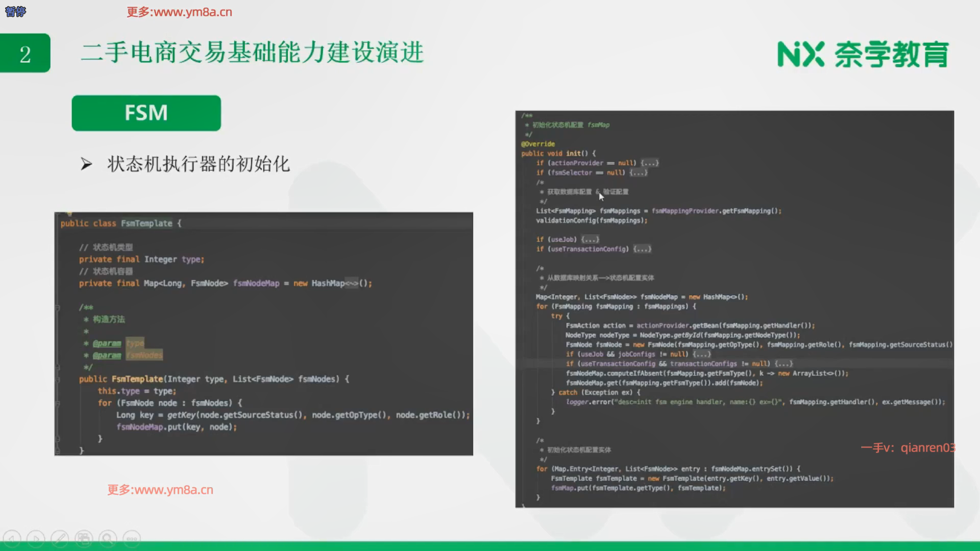Viewport: 980px width, 551px height.
Task: Select the FsmTemplate class code screenshot
Action: tap(263, 334)
